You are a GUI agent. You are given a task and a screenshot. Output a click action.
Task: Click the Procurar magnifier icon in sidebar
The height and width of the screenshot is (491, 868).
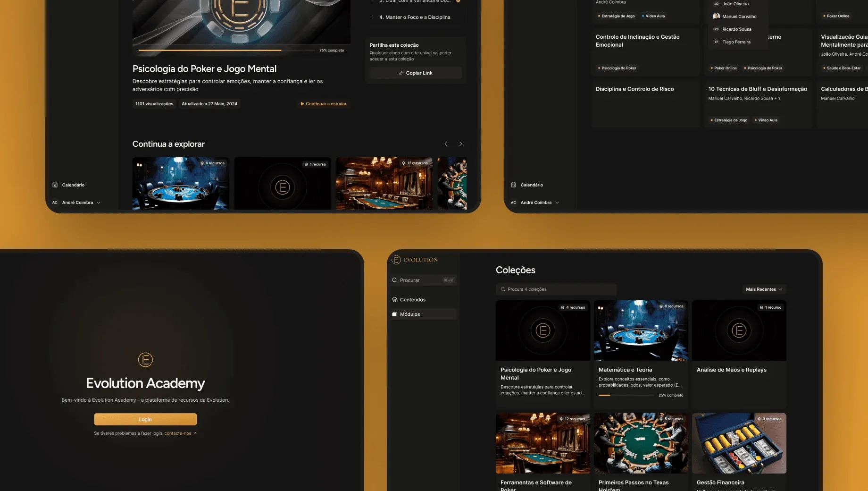tap(394, 280)
